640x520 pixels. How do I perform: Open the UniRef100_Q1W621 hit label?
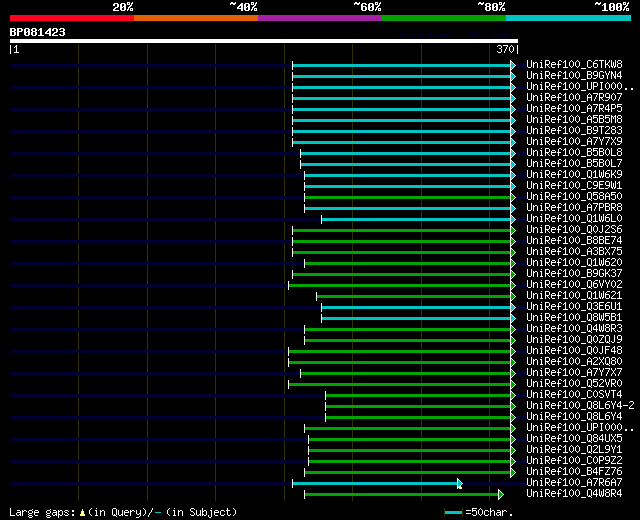click(574, 296)
